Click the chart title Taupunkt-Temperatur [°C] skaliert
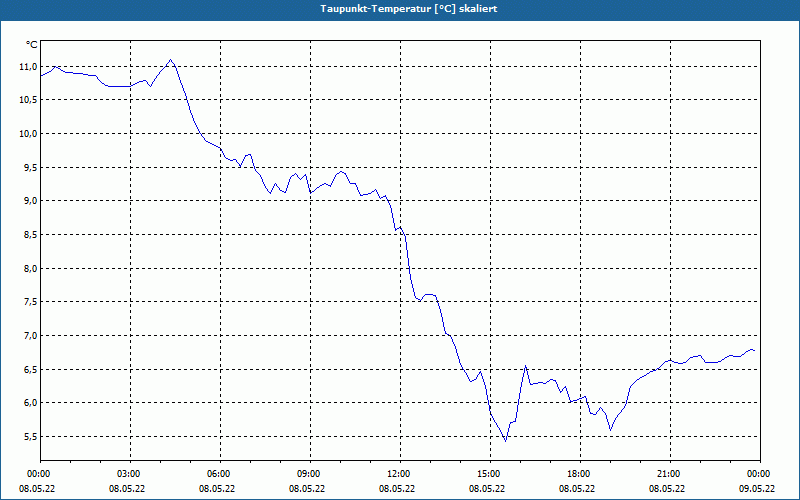Image resolution: width=800 pixels, height=500 pixels. coord(409,9)
